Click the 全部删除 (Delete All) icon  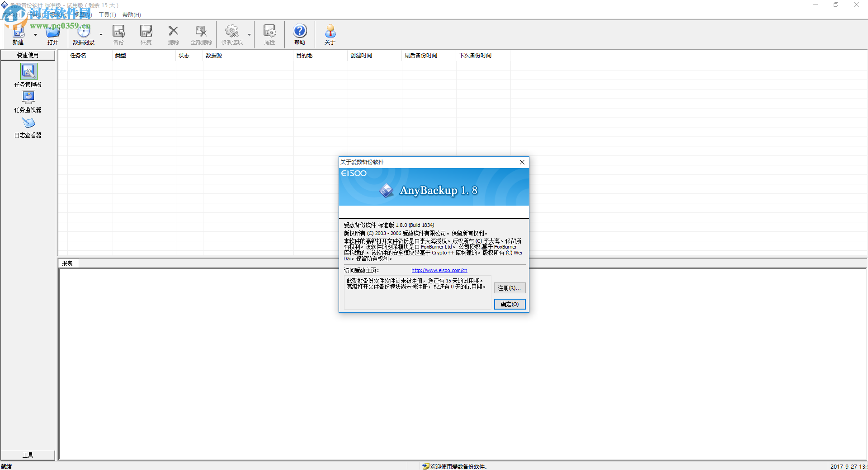tap(201, 34)
